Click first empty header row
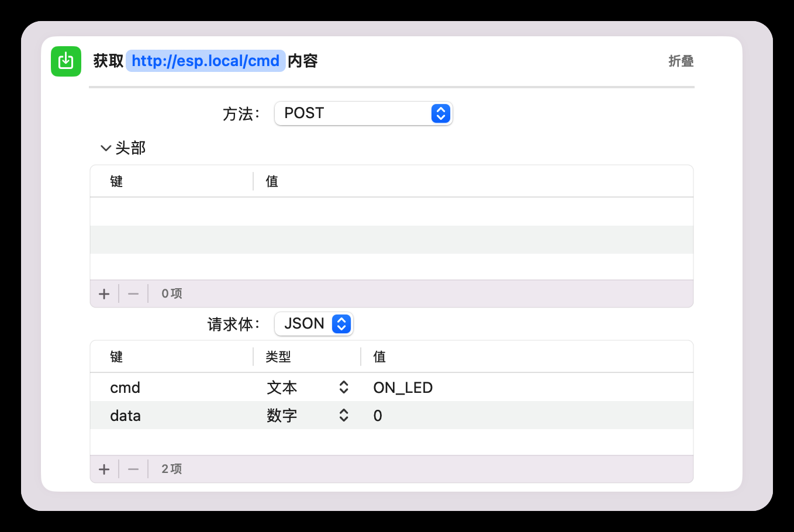The image size is (794, 532). [x=391, y=212]
